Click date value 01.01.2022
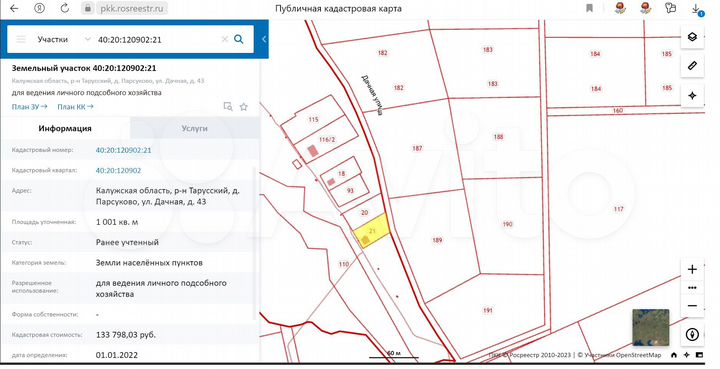The width and height of the screenshot is (720, 369). pos(117,355)
